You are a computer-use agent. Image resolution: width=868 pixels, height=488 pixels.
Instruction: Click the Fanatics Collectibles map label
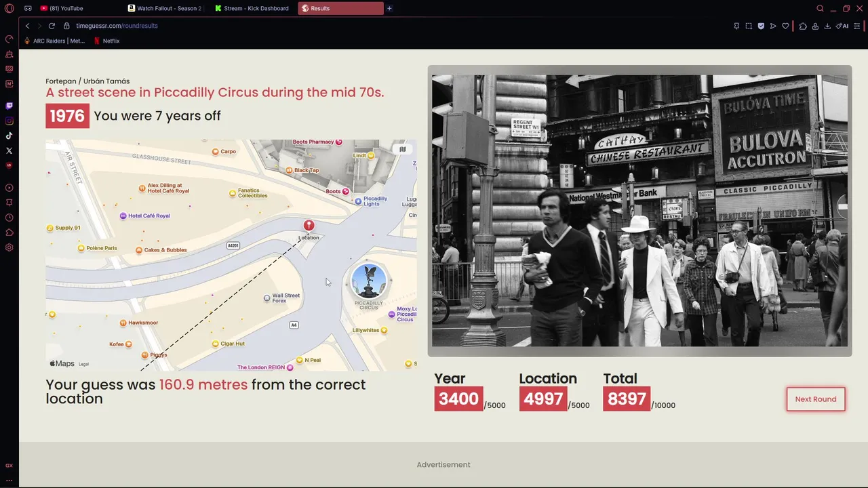click(x=248, y=193)
